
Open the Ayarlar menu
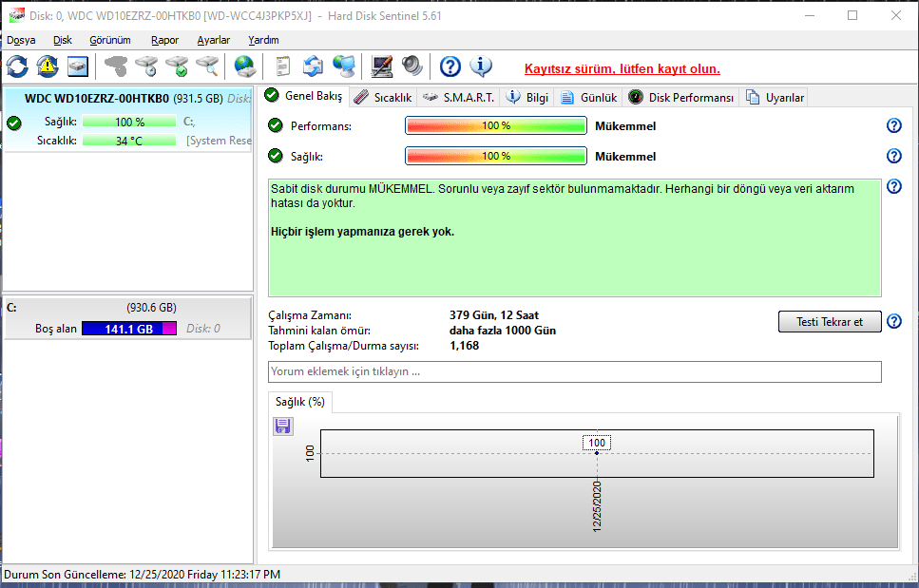coord(213,40)
